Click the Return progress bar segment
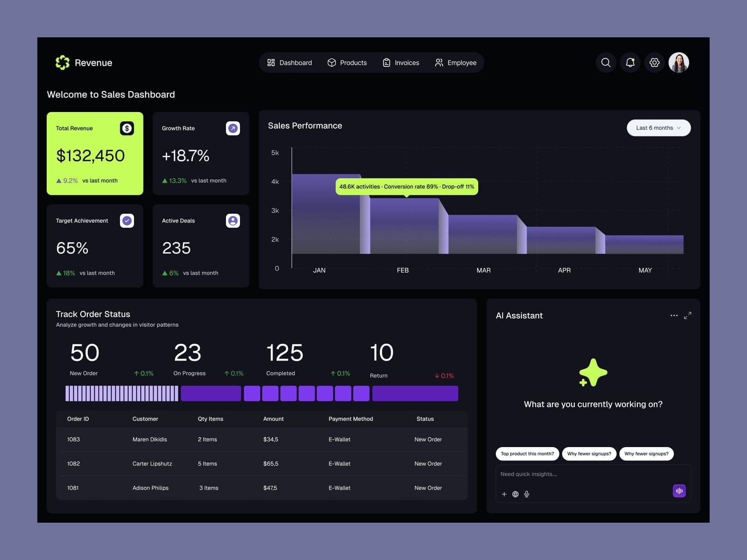 click(415, 393)
